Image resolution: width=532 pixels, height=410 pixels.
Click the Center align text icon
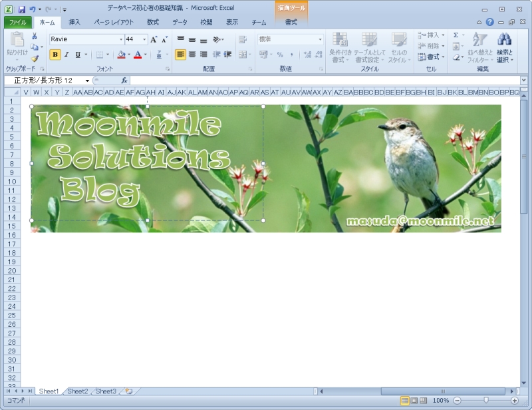click(x=192, y=55)
